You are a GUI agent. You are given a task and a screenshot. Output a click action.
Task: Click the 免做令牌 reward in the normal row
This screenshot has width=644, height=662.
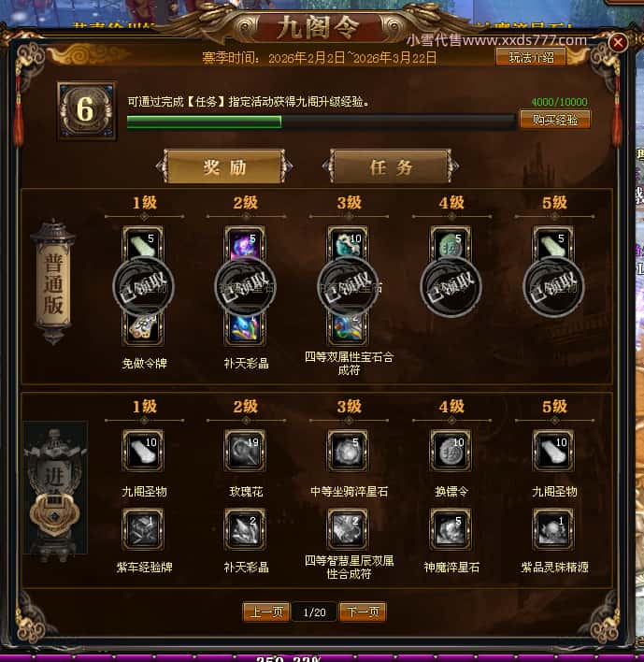point(143,328)
